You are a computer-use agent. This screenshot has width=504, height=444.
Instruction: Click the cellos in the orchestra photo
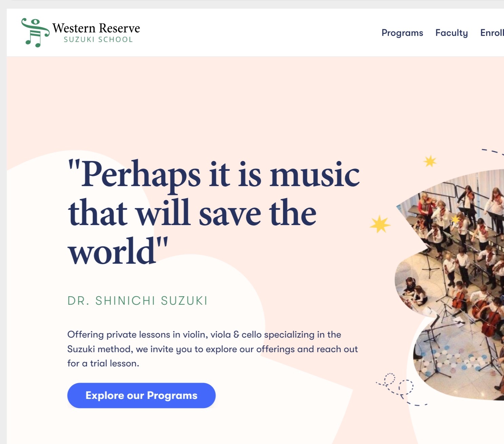475,312
